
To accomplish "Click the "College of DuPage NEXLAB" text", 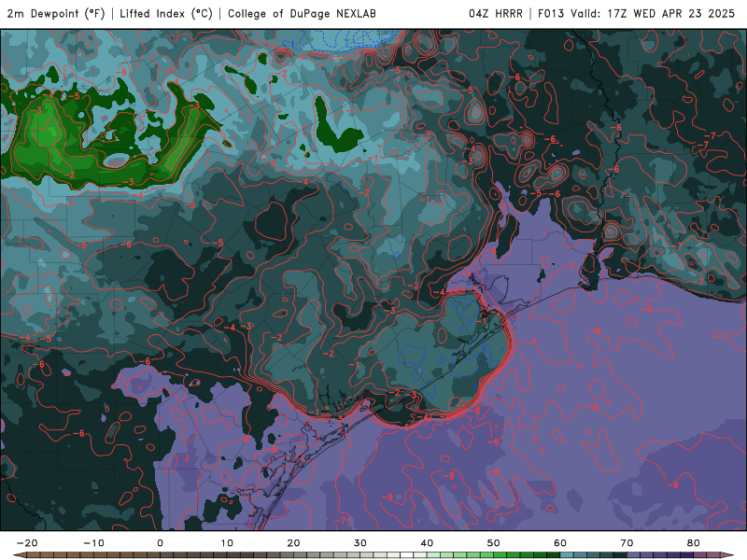I will point(302,13).
